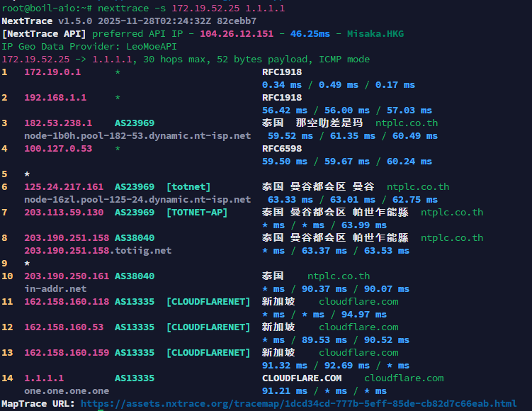Image resolution: width=532 pixels, height=411 pixels.
Task: Click the [totnet] tag on hop 6
Action: [x=188, y=186]
